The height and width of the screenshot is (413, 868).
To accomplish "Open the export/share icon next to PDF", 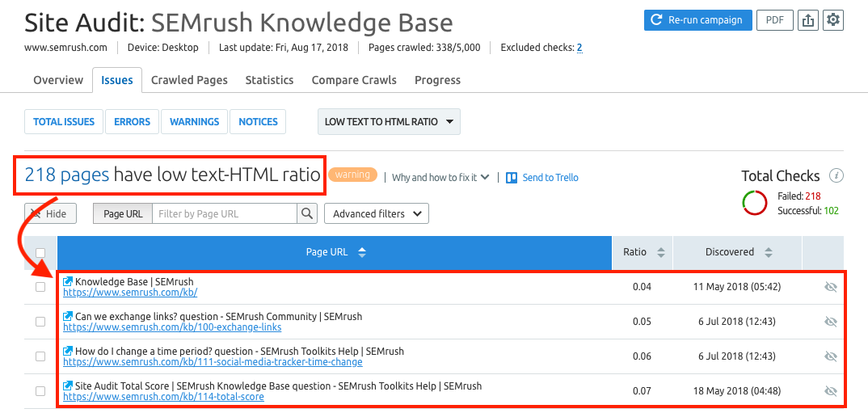I will (x=808, y=20).
